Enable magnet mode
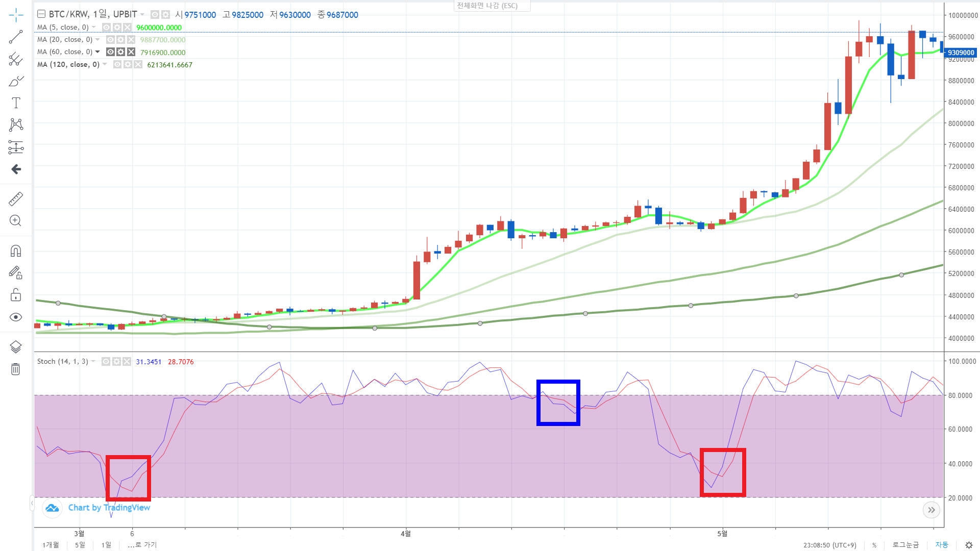980x551 pixels. (x=16, y=251)
